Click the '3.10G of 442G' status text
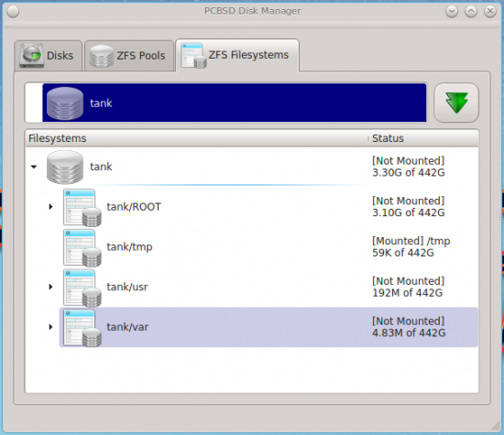 (408, 212)
